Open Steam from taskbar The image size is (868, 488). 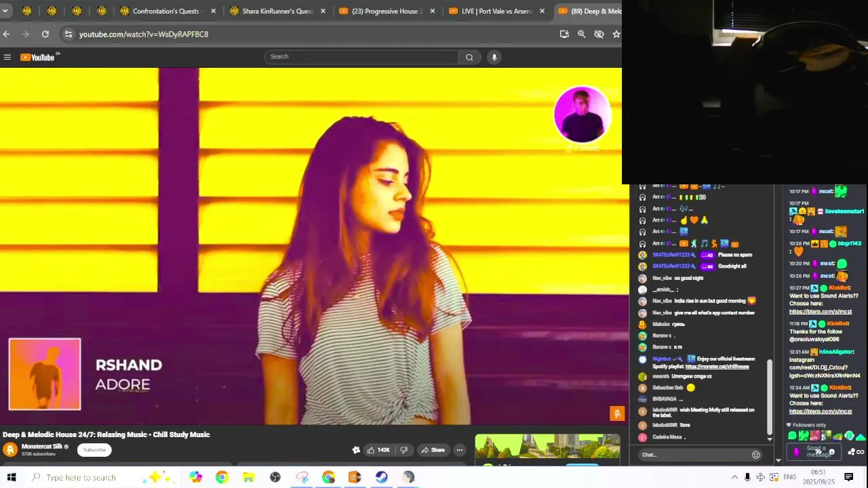pyautogui.click(x=381, y=477)
